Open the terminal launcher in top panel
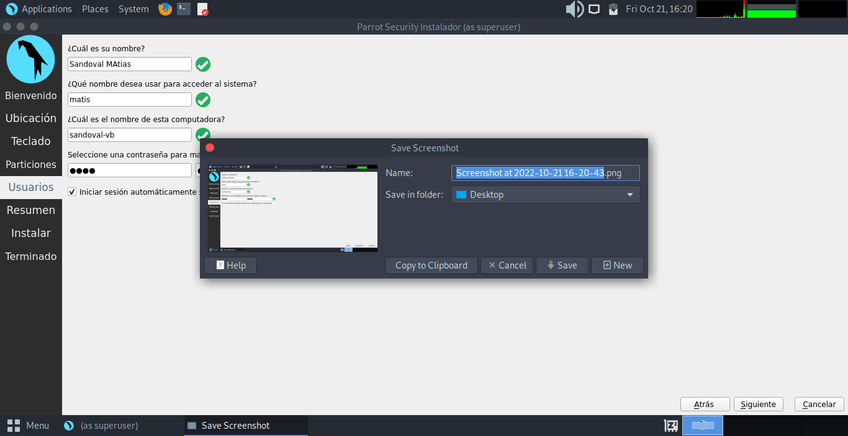Screen dimensions: 848x436 (184, 9)
